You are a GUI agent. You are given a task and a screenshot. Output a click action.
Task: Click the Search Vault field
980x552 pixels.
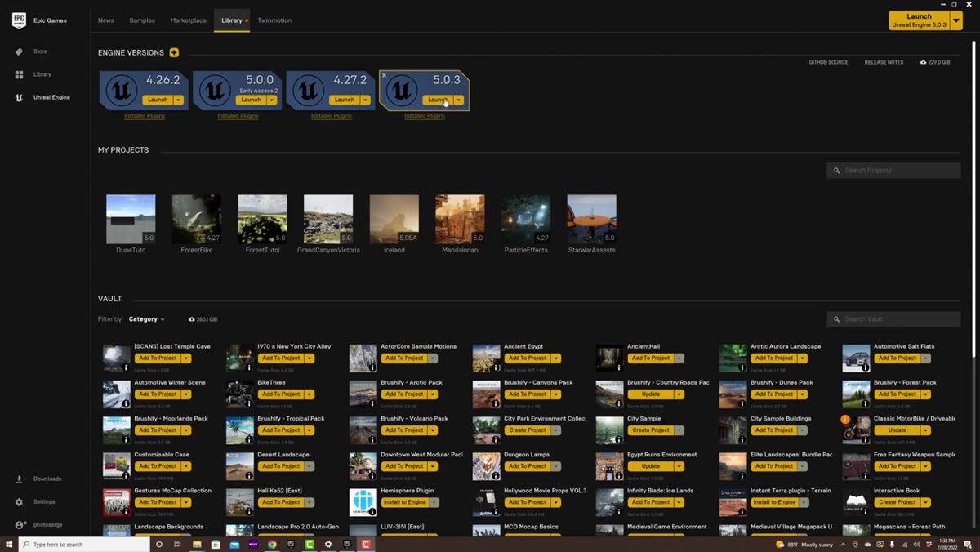point(893,319)
